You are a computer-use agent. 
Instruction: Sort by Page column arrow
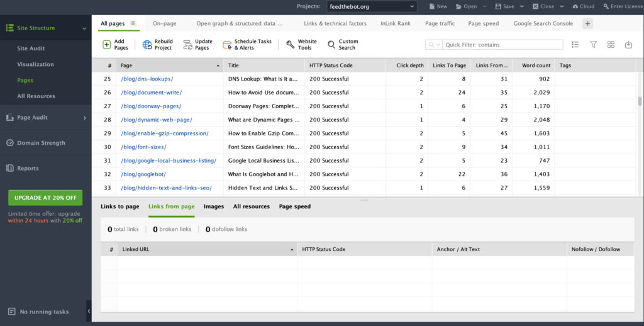pyautogui.click(x=218, y=66)
